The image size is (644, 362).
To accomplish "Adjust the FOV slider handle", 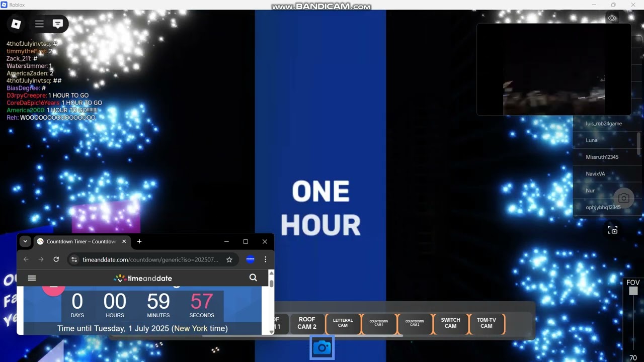I will [633, 291].
